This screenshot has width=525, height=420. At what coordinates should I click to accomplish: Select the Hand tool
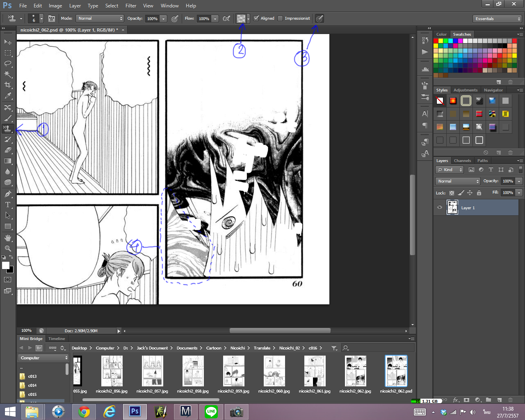8,238
